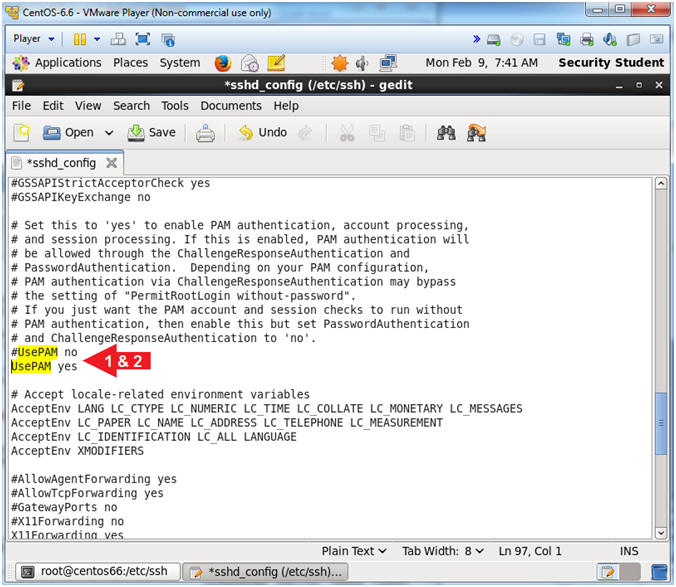This screenshot has height=587, width=676.
Task: Click the Open file button
Action: click(68, 133)
